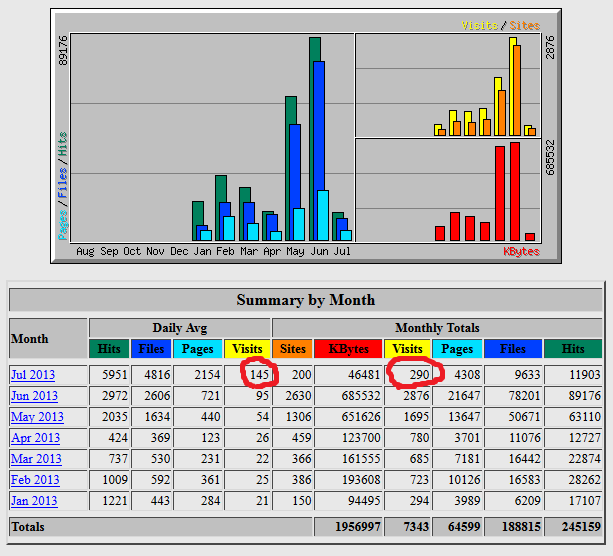Click the Summary by Month table title
This screenshot has width=613, height=556.
click(306, 300)
